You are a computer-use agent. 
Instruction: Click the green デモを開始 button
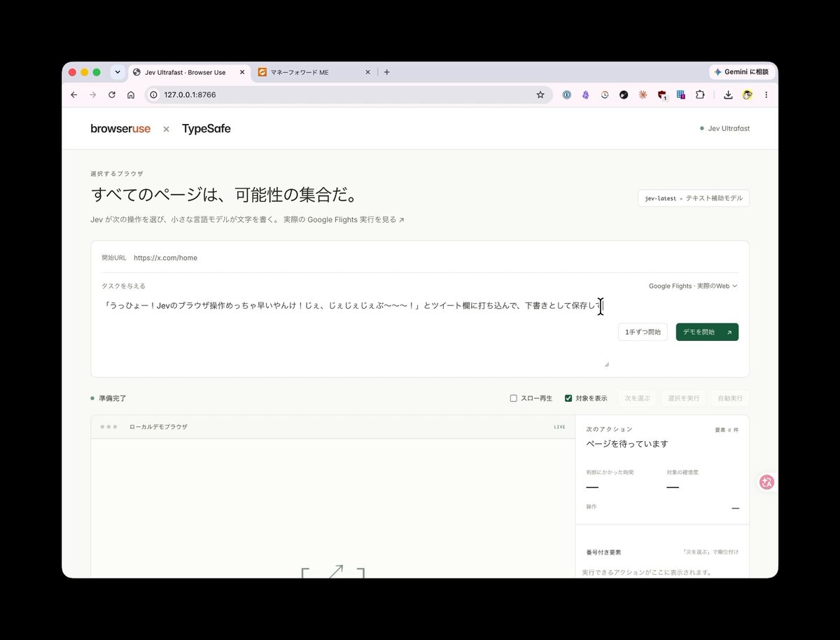point(707,332)
